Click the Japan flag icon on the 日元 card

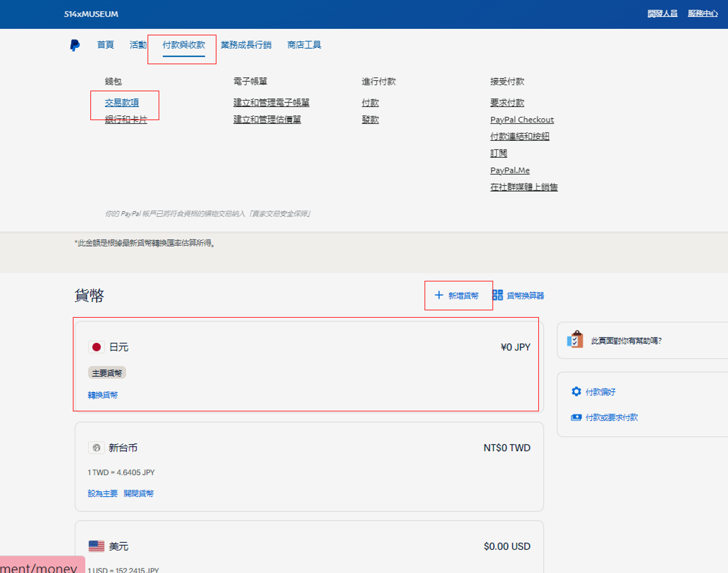97,347
